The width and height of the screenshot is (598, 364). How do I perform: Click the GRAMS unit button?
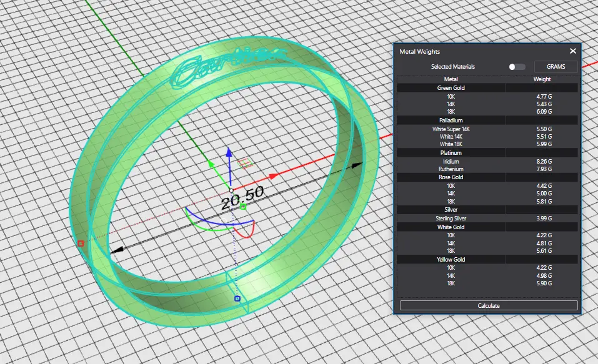[556, 67]
